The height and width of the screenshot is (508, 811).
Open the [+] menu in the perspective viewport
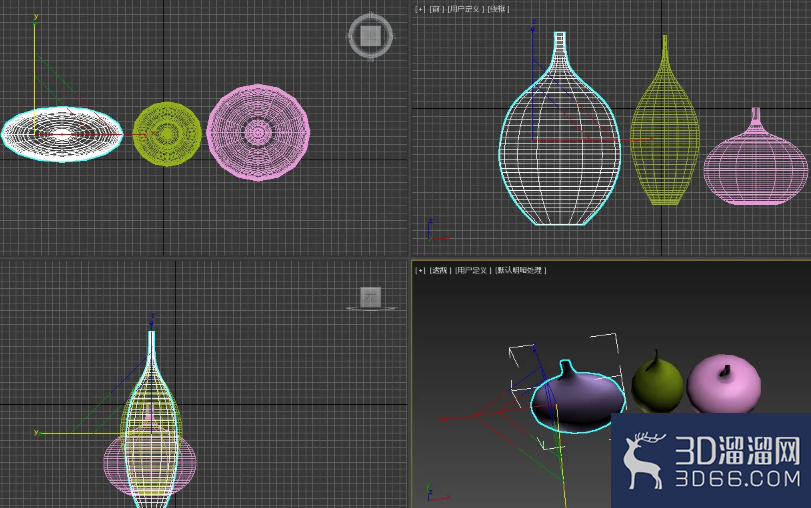point(420,270)
